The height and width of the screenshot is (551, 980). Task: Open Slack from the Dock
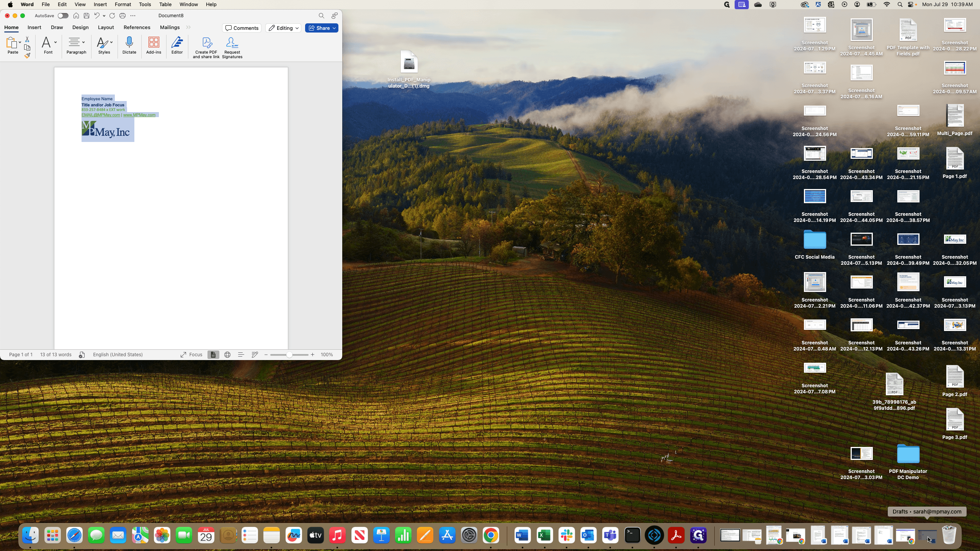tap(567, 535)
